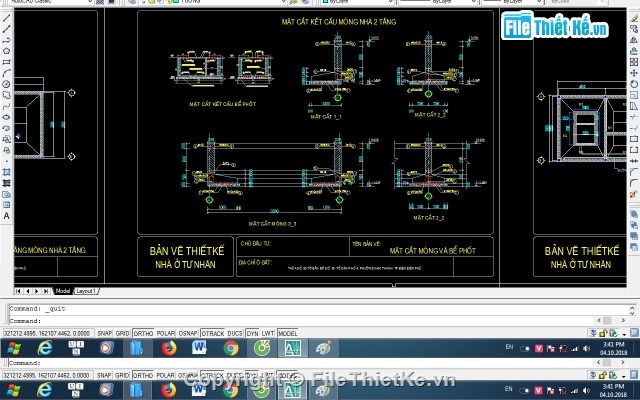
Task: Select the Line tool in Draw toolbar
Action: pos(6,18)
